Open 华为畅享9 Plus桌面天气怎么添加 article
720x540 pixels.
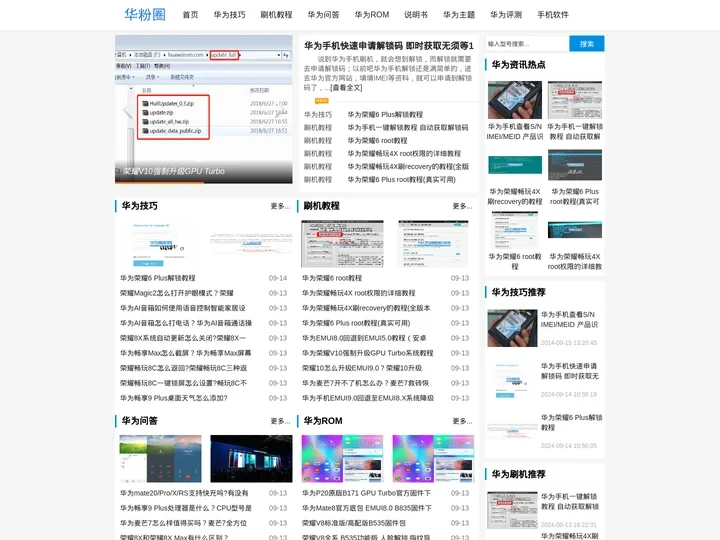174,398
